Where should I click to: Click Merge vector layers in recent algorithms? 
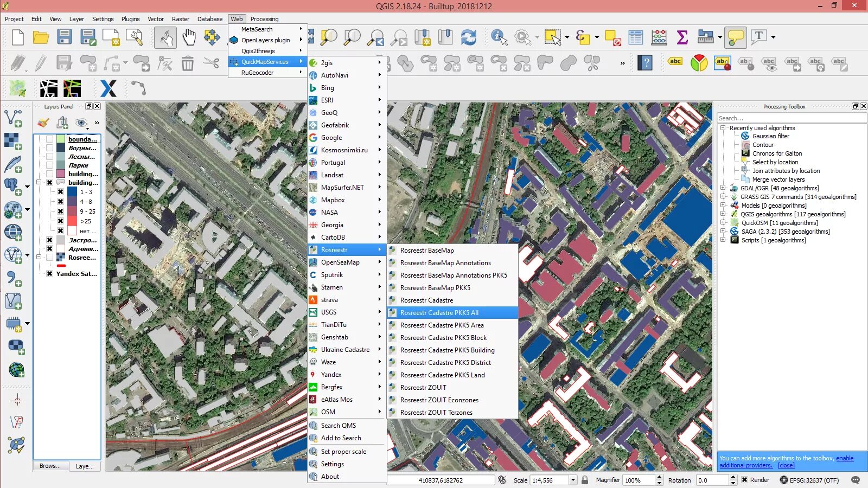coord(778,179)
